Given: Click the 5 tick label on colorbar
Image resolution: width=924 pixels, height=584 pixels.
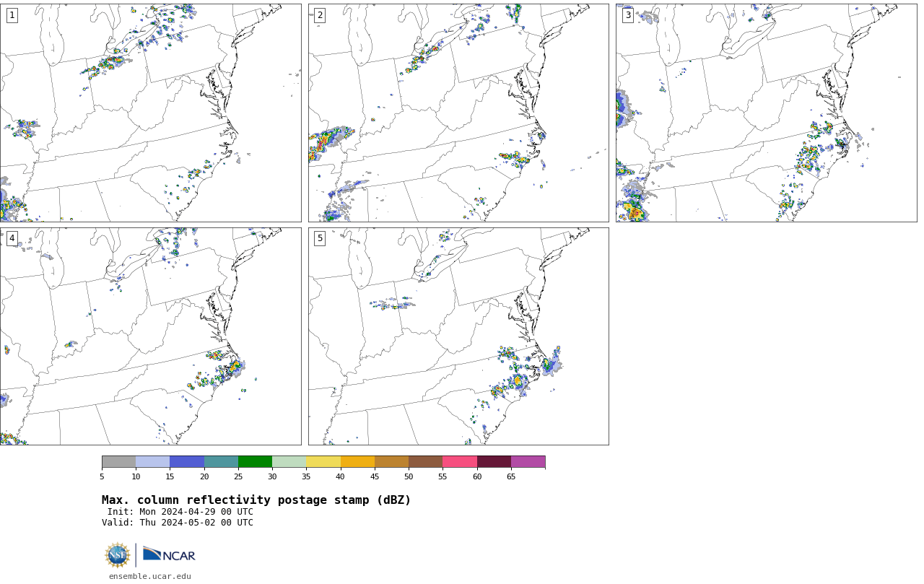Looking at the screenshot, I should click(102, 476).
